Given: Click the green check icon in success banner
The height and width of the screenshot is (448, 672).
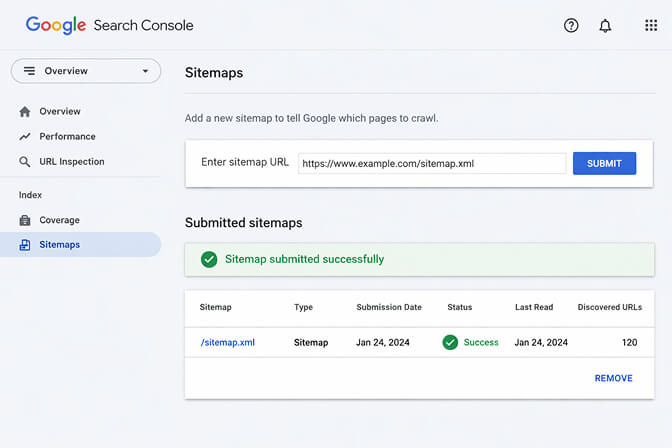Looking at the screenshot, I should pos(209,259).
